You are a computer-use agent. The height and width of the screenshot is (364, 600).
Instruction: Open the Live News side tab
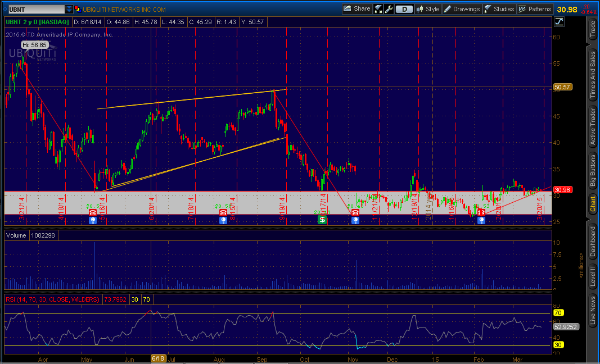[x=593, y=311]
